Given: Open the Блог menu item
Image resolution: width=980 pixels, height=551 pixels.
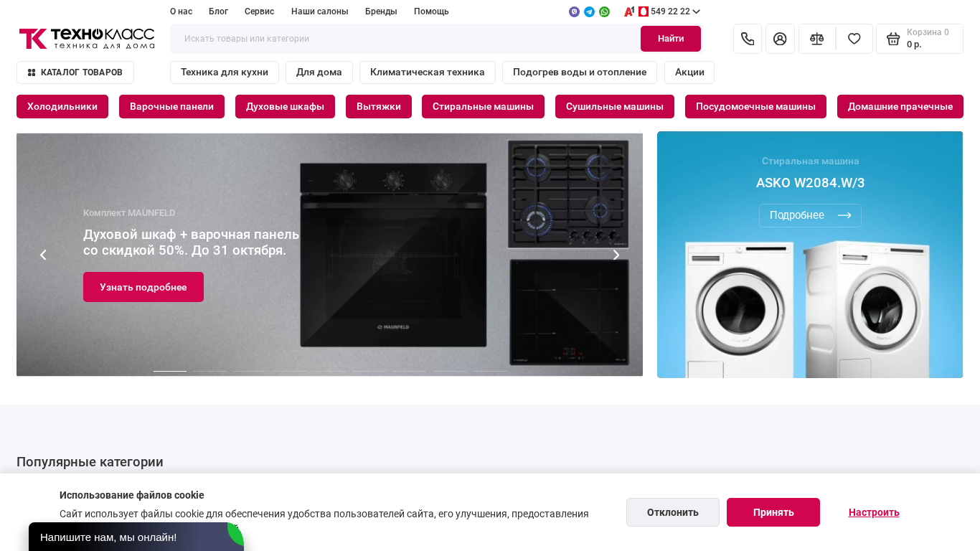Looking at the screenshot, I should [x=218, y=11].
